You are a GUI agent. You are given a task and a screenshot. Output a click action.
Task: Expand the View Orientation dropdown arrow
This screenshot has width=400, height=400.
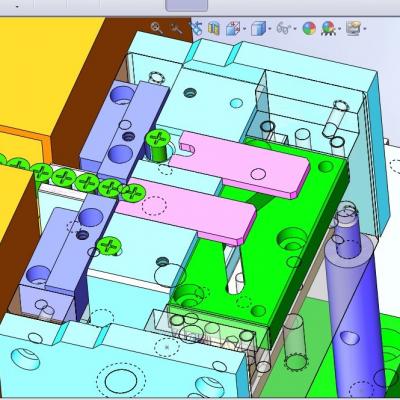coord(245,29)
